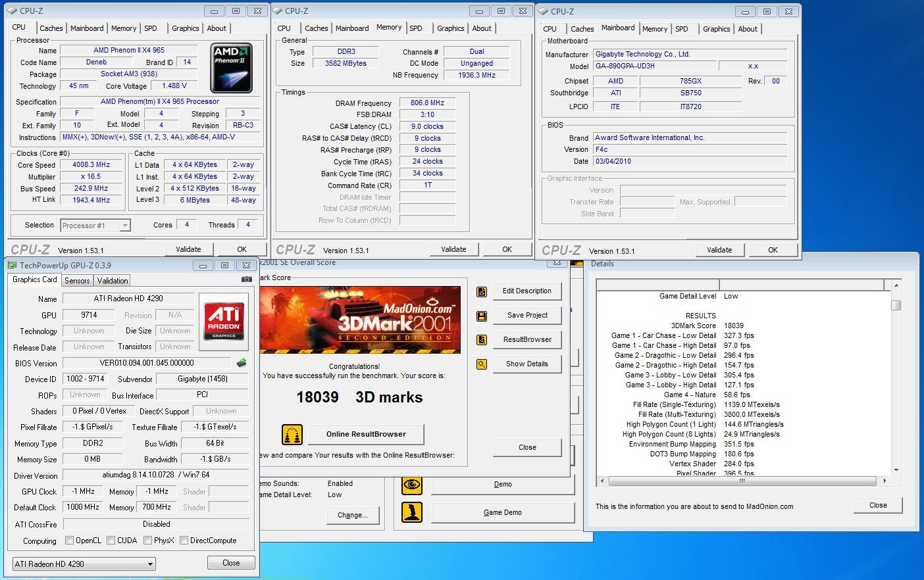Check the PhysX checkbox

pos(147,541)
